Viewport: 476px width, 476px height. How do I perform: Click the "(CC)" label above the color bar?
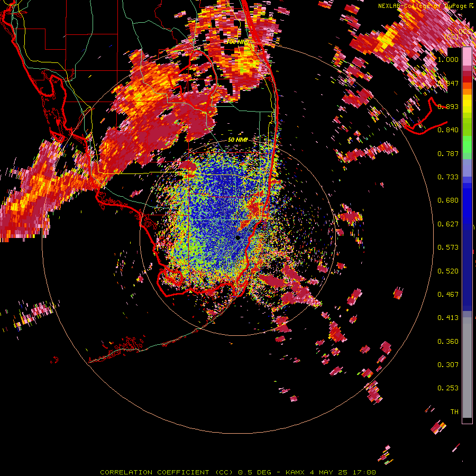click(452, 36)
